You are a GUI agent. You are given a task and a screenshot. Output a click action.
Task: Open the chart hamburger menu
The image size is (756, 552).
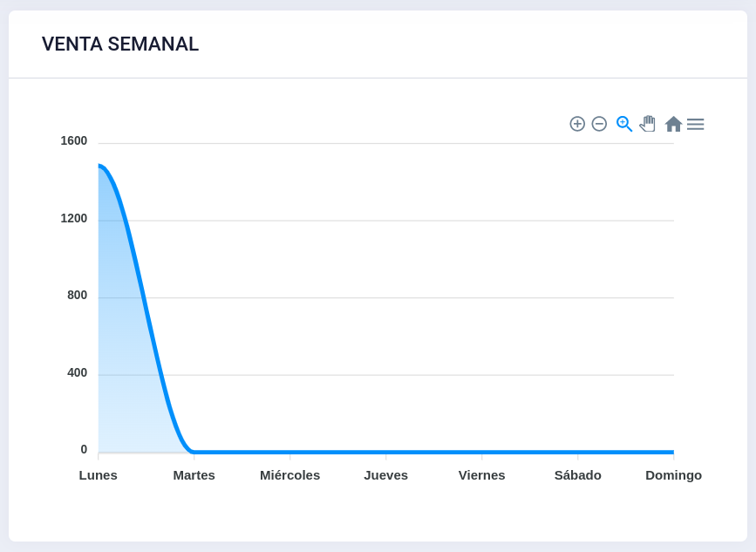[695, 124]
